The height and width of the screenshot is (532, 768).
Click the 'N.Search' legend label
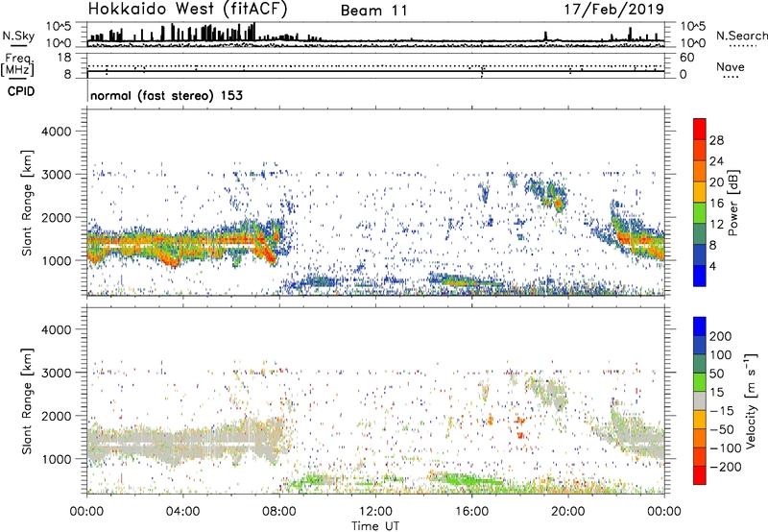pyautogui.click(x=741, y=36)
